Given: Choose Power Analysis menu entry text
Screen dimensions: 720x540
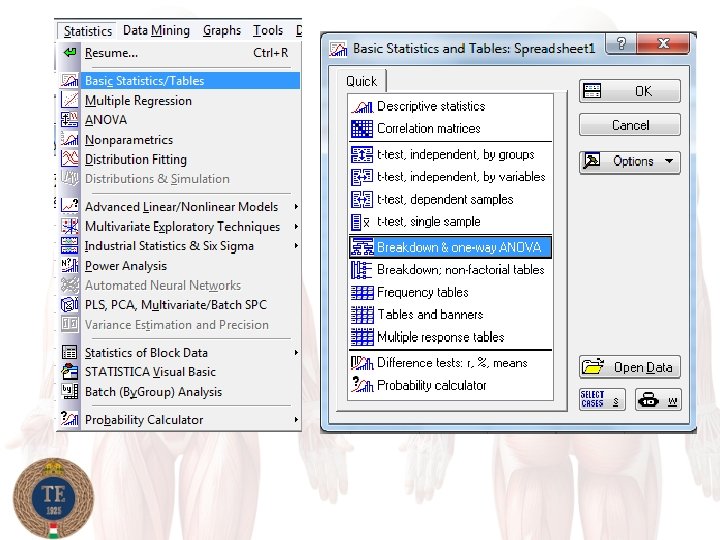Looking at the screenshot, I should pos(126,266).
